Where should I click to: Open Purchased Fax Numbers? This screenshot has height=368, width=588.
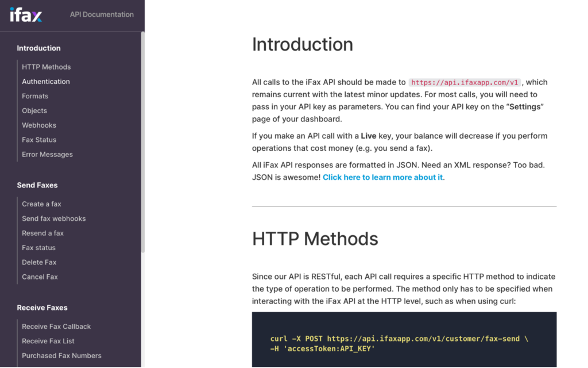[61, 355]
